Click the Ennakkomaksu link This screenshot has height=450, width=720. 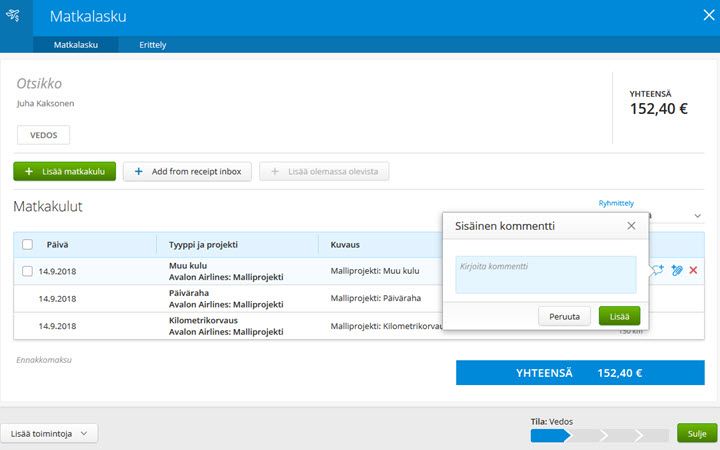(44, 360)
